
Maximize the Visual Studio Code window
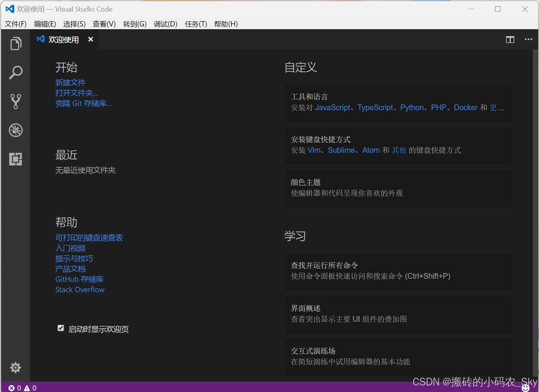click(498, 9)
